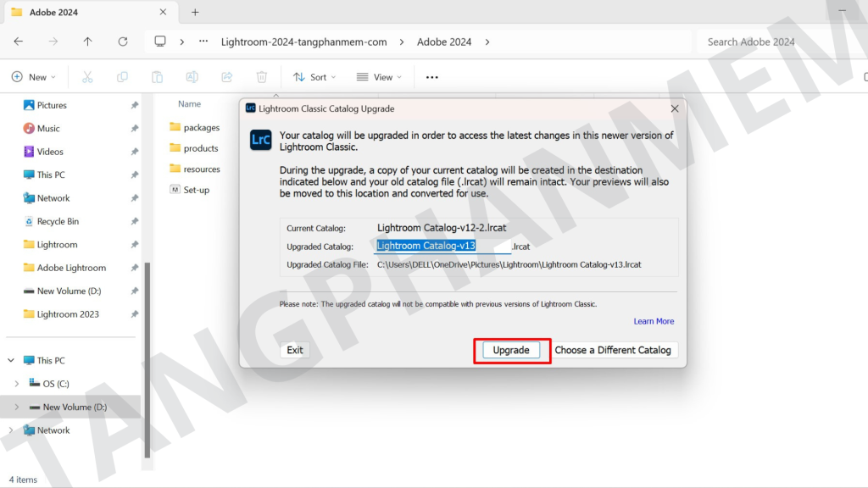Click the Upgrade button
Image resolution: width=868 pixels, height=488 pixels.
tap(511, 350)
